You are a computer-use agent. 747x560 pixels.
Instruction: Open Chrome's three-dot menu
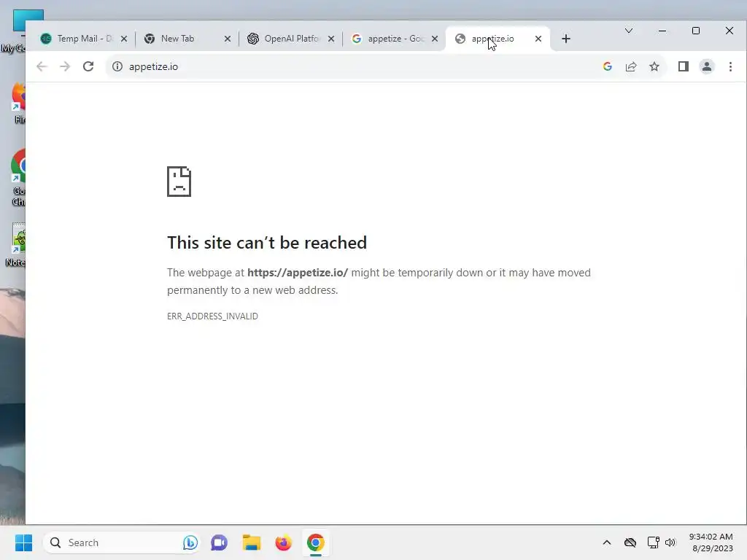coord(730,66)
